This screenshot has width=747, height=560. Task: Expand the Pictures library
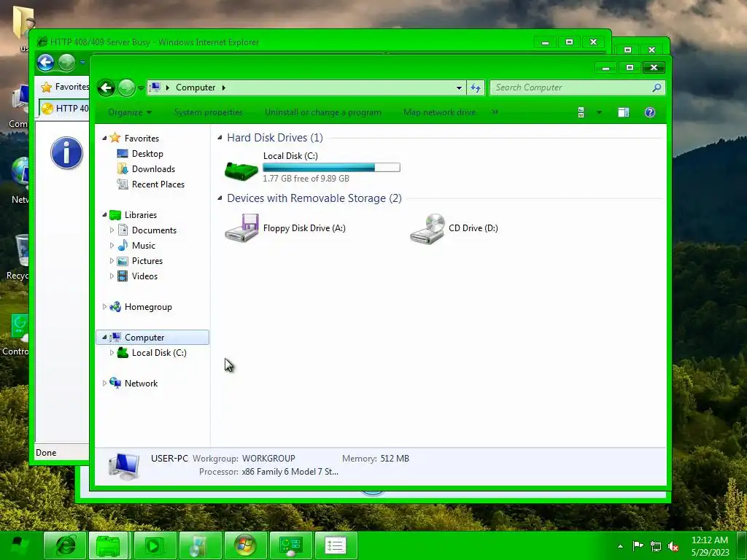pos(112,261)
